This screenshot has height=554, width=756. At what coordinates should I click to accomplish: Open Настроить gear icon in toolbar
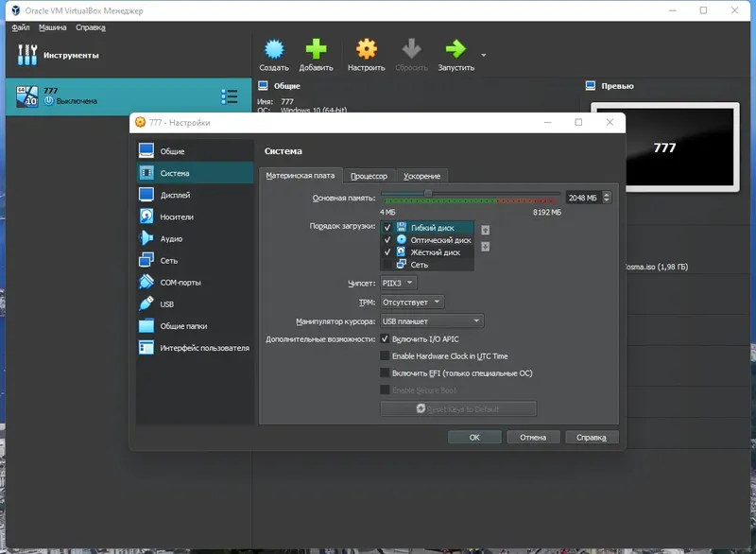367,49
